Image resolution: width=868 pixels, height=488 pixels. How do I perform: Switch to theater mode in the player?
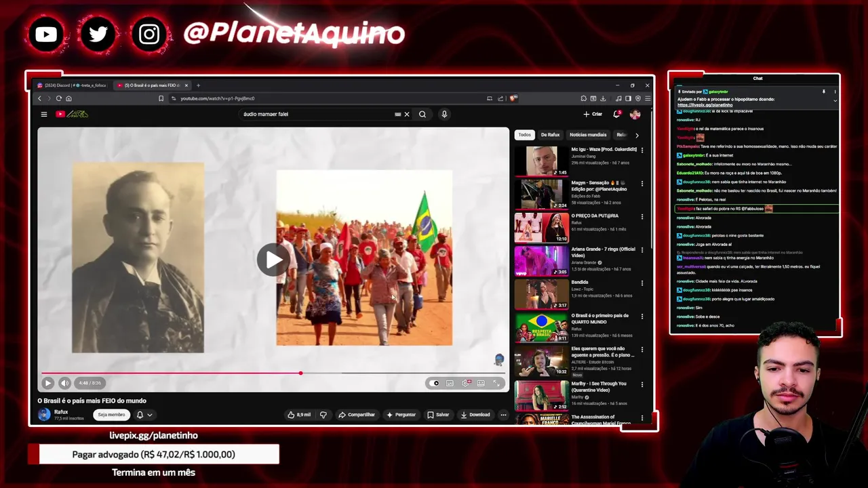click(x=481, y=383)
